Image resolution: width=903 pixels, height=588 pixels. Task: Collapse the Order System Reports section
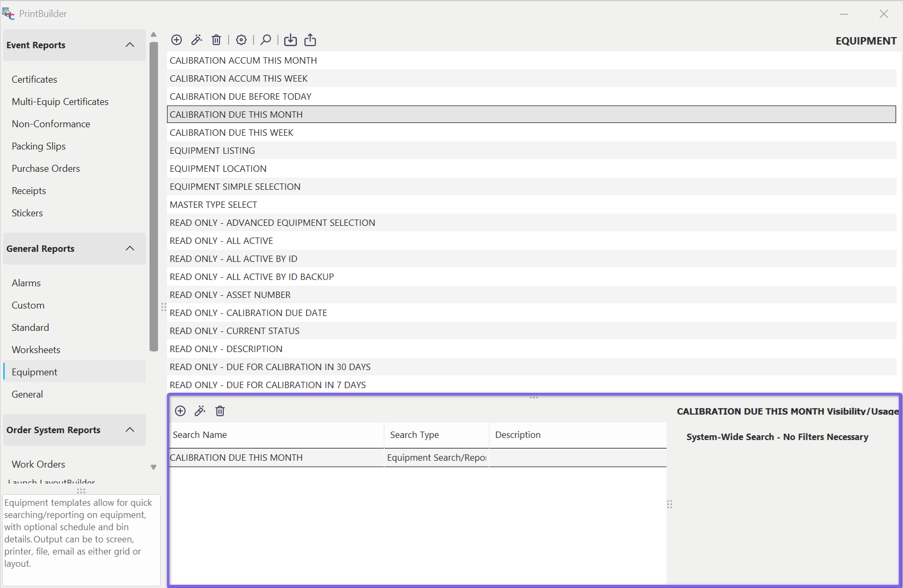coord(130,430)
